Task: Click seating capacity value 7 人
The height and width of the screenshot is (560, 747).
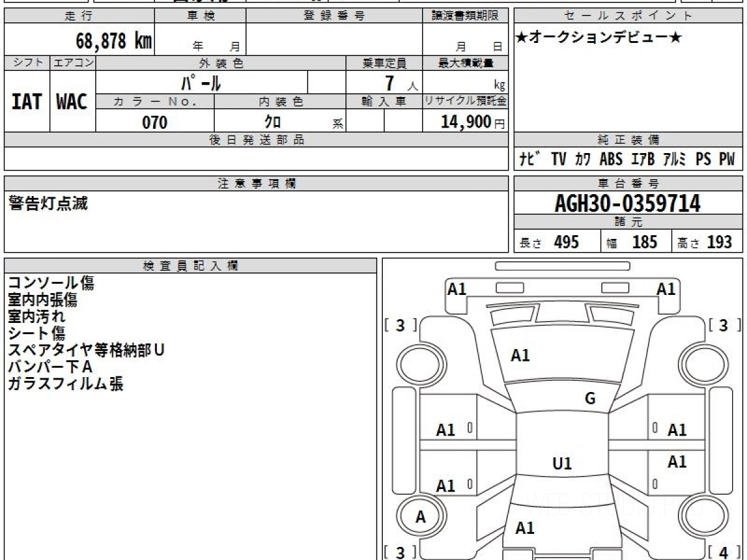Action: pos(401,83)
